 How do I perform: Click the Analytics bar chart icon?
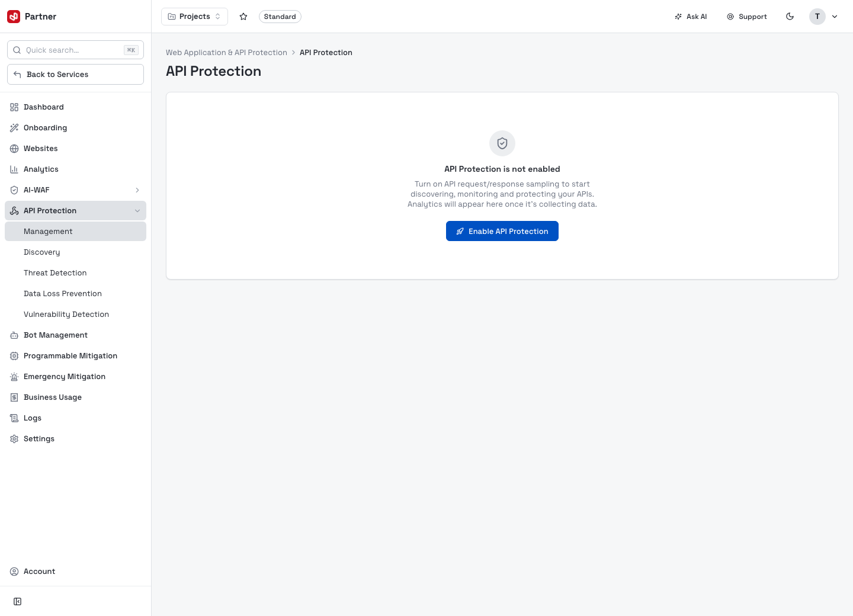pyautogui.click(x=14, y=169)
